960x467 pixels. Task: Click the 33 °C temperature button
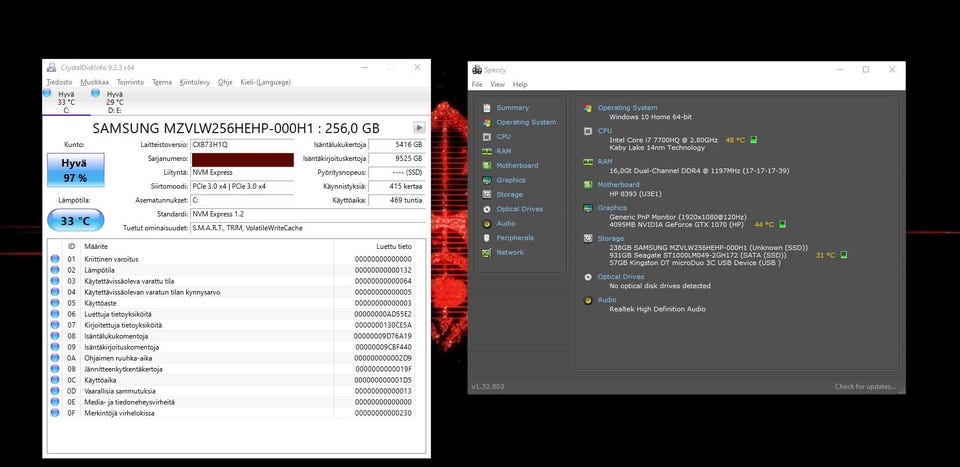(x=75, y=220)
